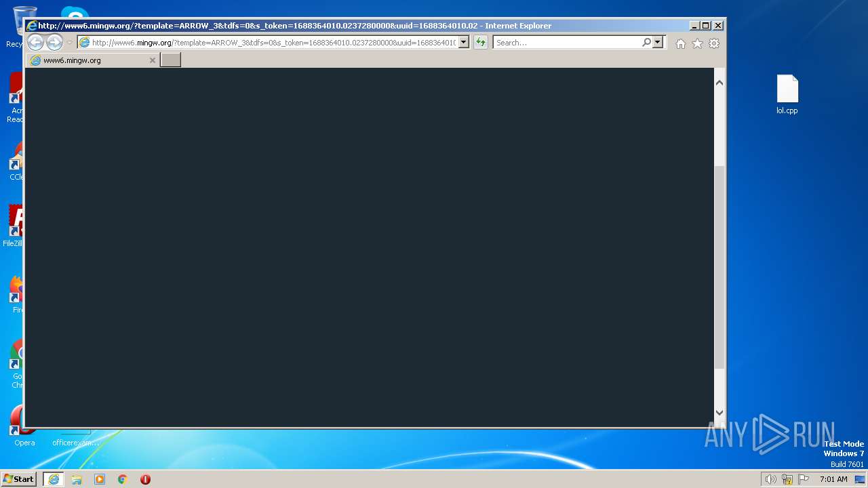Go back using the browser Back arrow
This screenshot has height=488, width=868.
(x=36, y=42)
